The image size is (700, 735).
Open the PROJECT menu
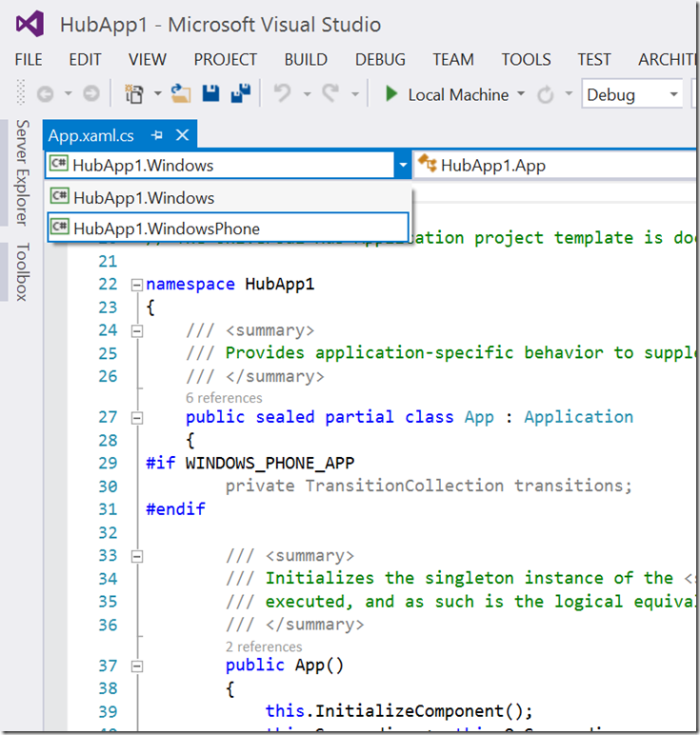[x=226, y=60]
